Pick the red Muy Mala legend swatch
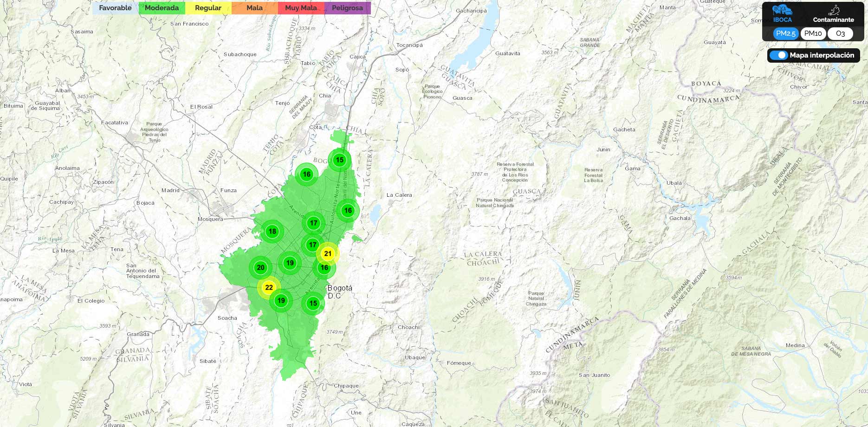The image size is (868, 427). pyautogui.click(x=301, y=8)
